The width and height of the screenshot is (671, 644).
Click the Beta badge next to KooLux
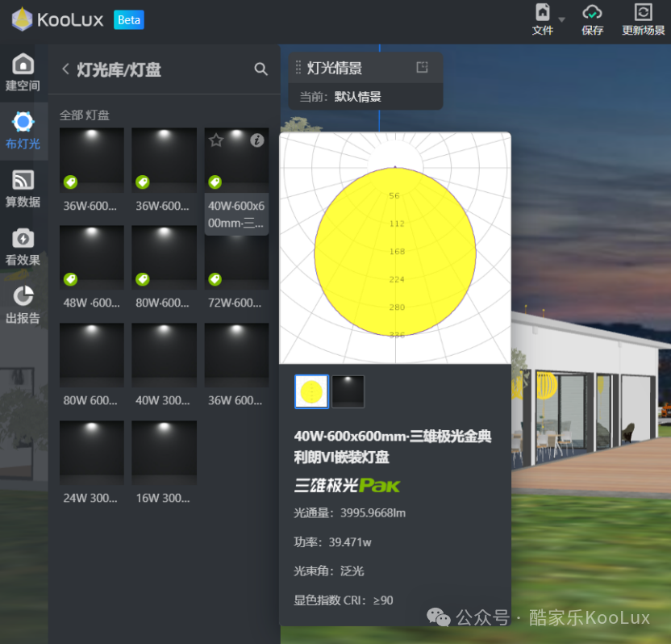pyautogui.click(x=129, y=20)
